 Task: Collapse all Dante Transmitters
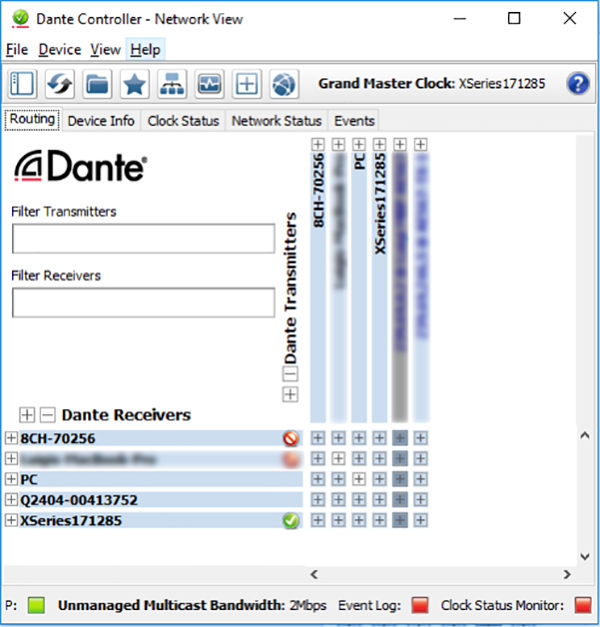point(290,374)
